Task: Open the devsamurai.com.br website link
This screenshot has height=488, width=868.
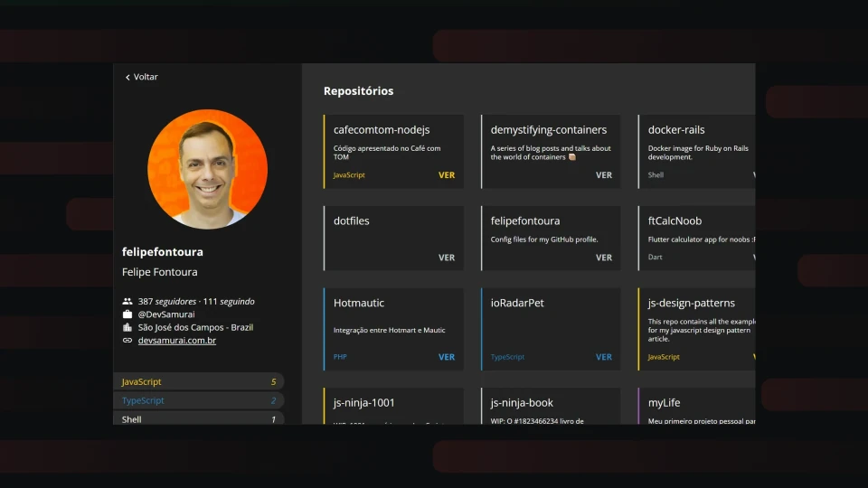Action: pyautogui.click(x=176, y=341)
